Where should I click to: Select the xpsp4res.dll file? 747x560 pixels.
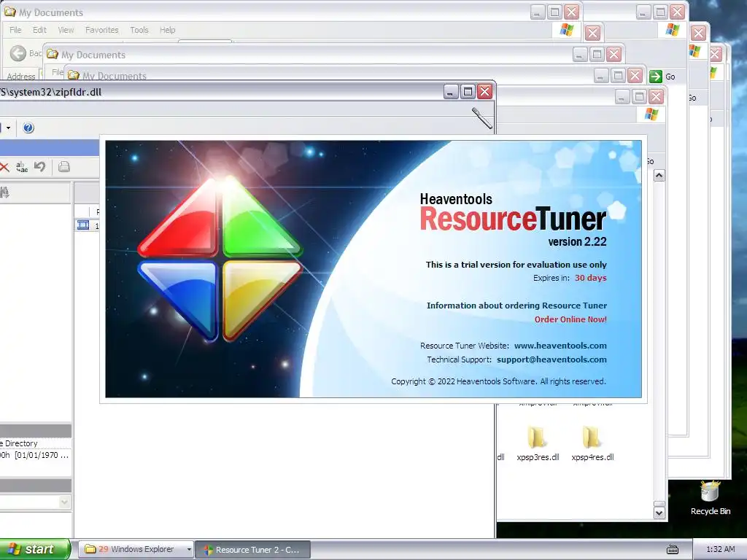592,444
